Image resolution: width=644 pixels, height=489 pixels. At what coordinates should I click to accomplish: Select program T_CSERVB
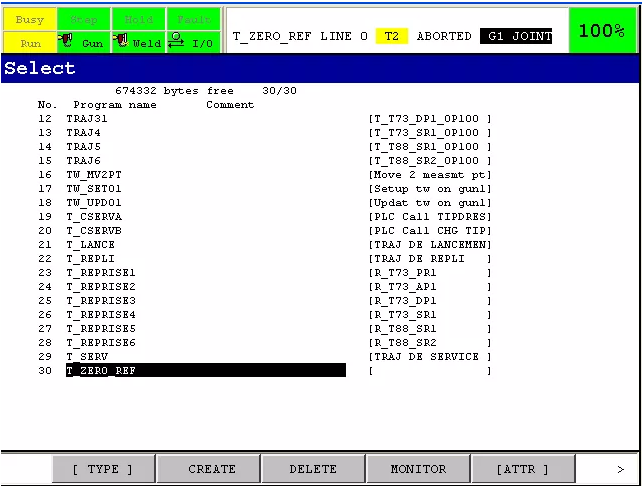click(x=94, y=231)
